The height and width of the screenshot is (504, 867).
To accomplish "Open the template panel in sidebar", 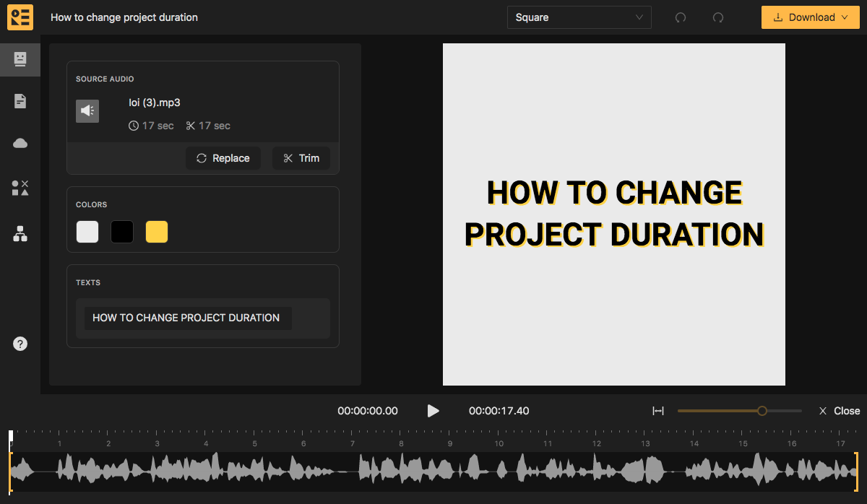I will coord(20,59).
